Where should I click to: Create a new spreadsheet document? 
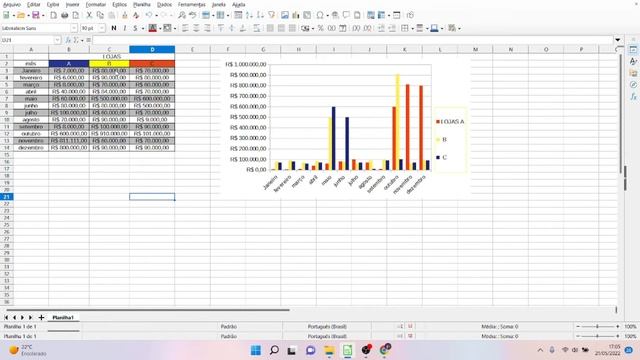6,15
